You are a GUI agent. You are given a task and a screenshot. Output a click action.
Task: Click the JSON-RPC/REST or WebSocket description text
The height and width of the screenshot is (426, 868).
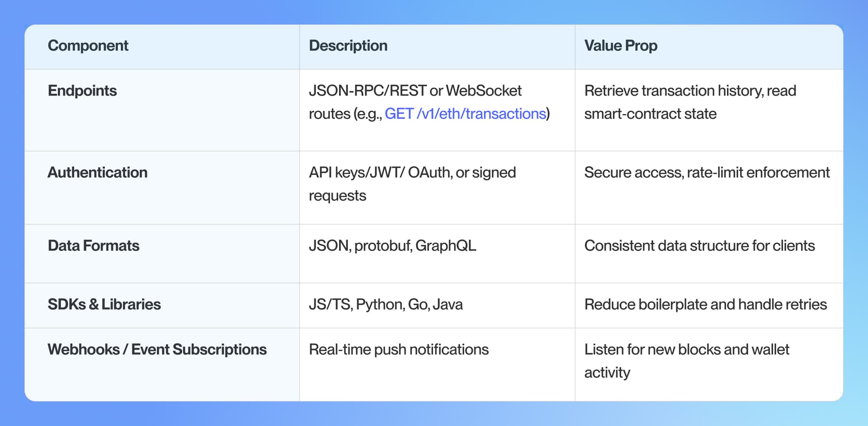(x=415, y=90)
